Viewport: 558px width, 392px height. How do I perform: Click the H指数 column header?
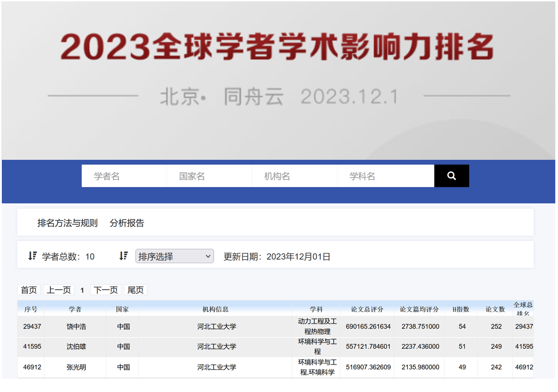[x=461, y=309]
